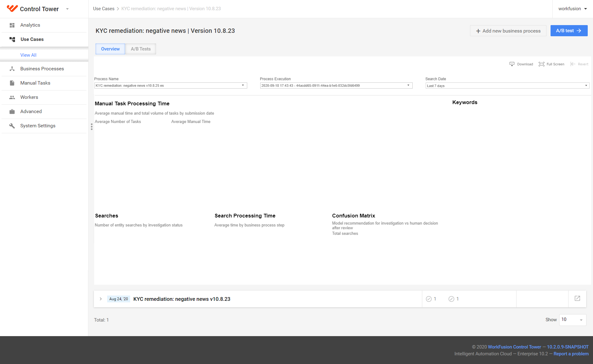Click the Total: 1 count text
Image resolution: width=593 pixels, height=364 pixels.
101,320
